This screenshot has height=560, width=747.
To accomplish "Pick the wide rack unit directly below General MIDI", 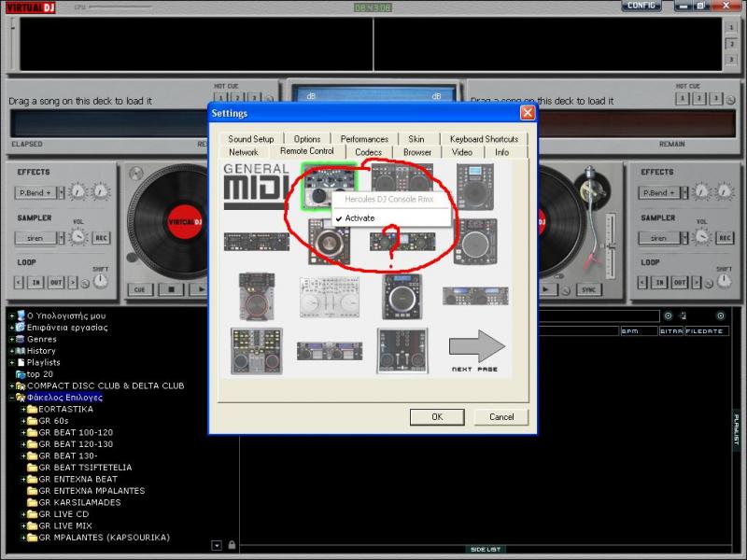I will tap(256, 242).
